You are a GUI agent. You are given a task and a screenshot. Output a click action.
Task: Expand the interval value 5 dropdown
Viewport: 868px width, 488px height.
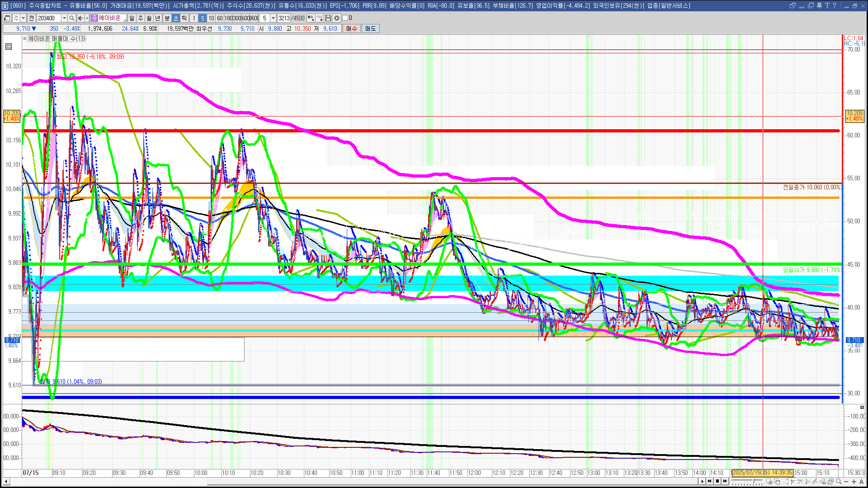click(x=273, y=18)
